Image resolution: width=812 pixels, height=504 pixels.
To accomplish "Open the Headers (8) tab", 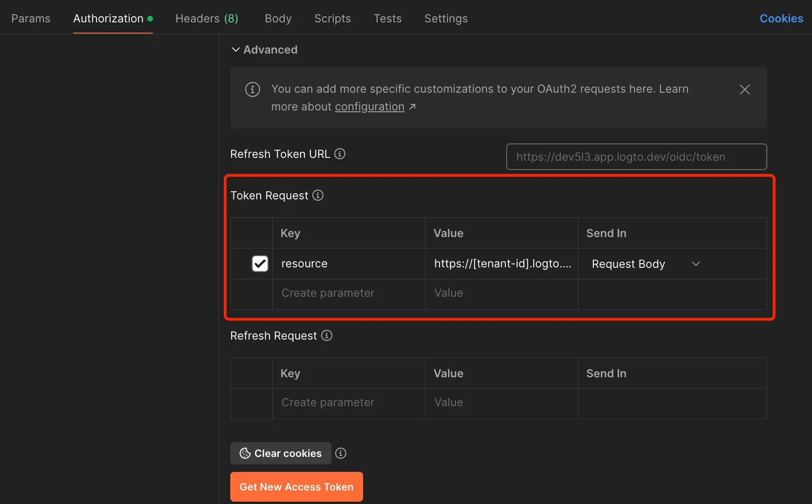I will click(206, 19).
